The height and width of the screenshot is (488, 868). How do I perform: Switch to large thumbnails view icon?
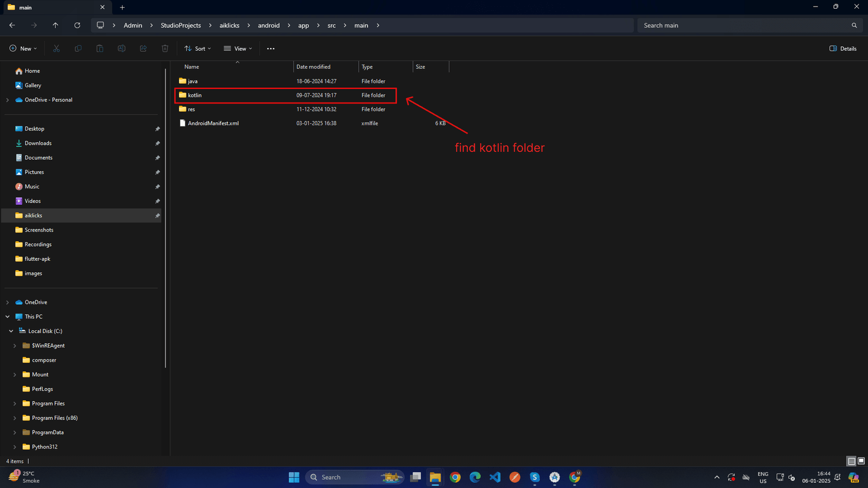click(x=861, y=461)
